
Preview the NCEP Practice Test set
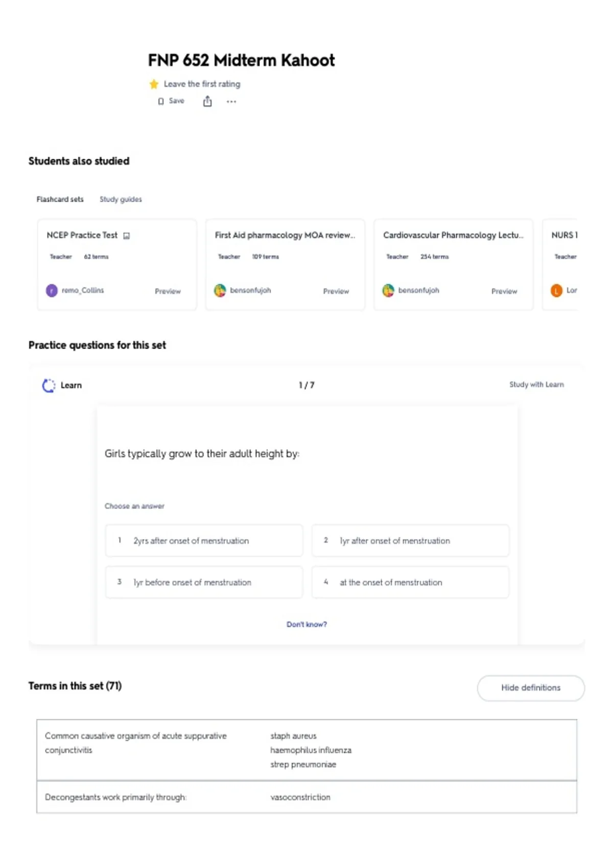pyautogui.click(x=168, y=291)
